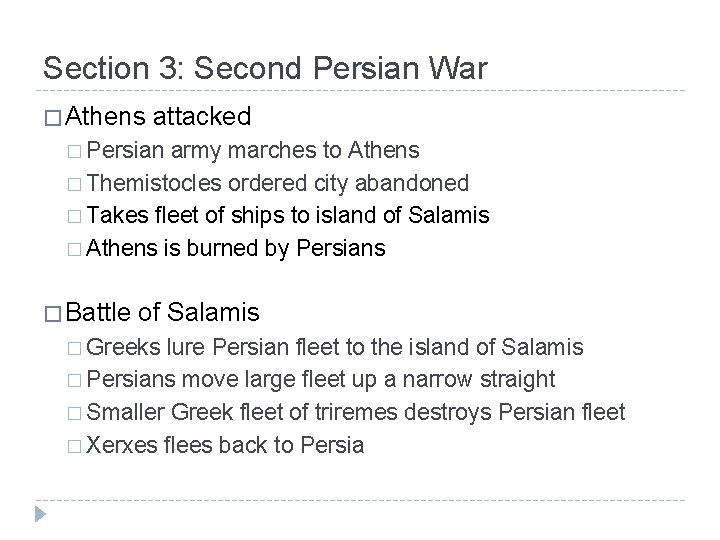Click the square bullet before "Athens attacked"
This screenshot has height=540, width=720.
(53, 117)
